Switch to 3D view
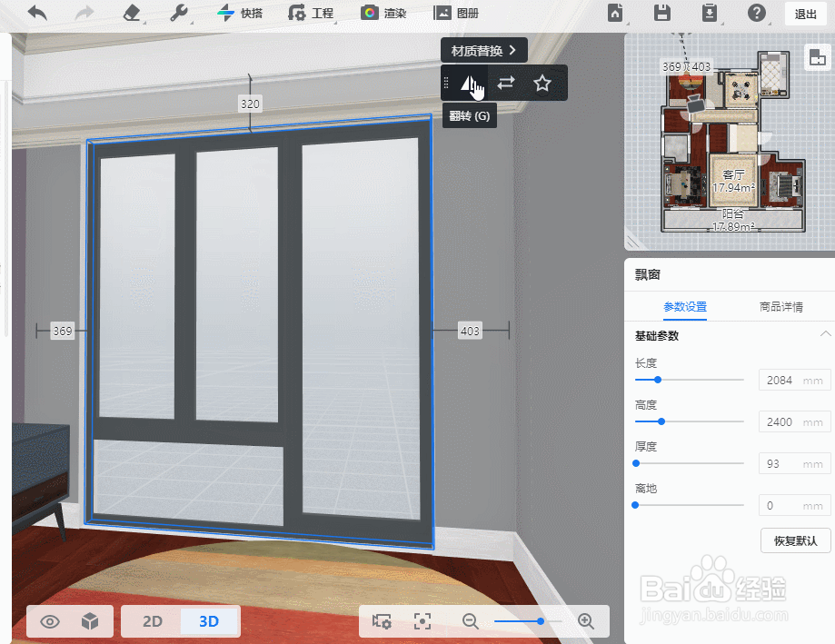 pyautogui.click(x=209, y=621)
